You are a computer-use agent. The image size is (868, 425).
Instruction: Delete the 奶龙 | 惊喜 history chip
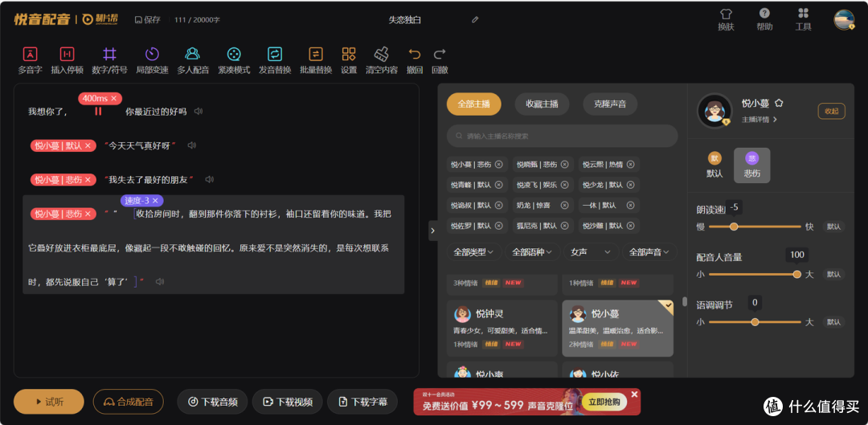point(564,206)
